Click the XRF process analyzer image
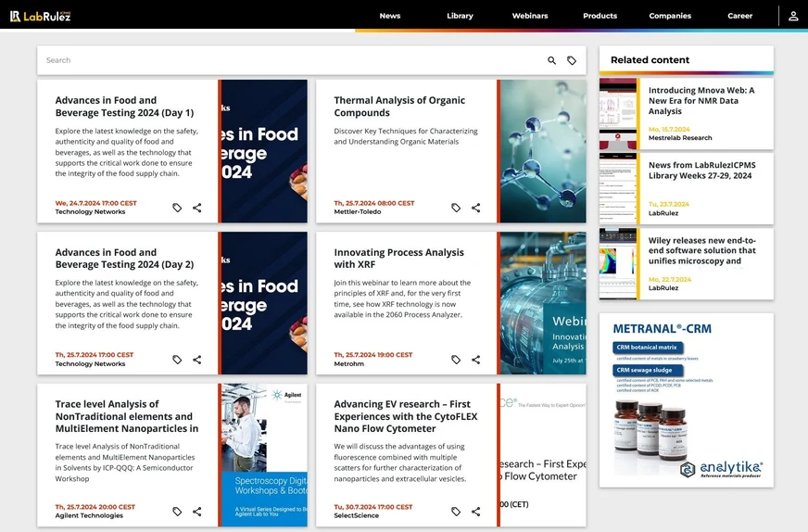Screen dimensions: 808x532 tap(543, 302)
